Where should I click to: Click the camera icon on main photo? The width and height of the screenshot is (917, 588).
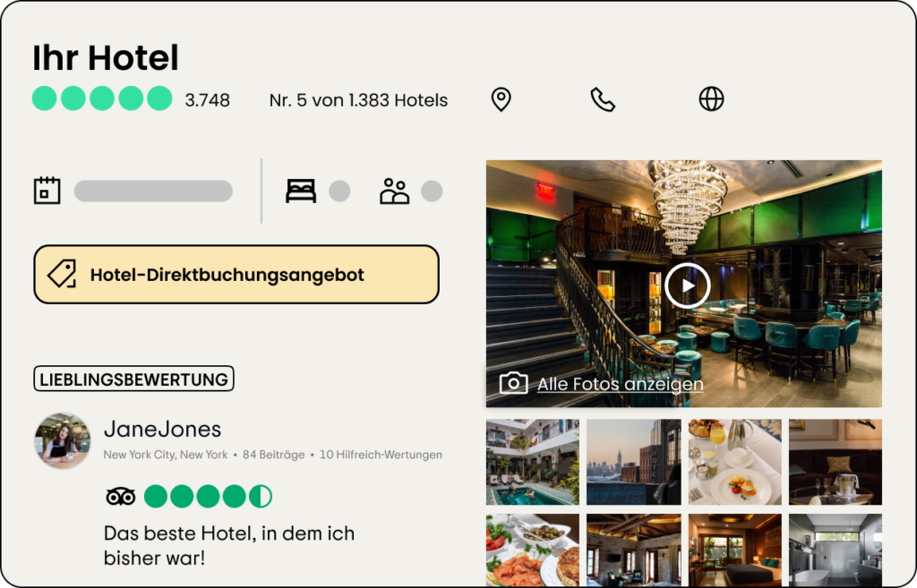pos(513,383)
